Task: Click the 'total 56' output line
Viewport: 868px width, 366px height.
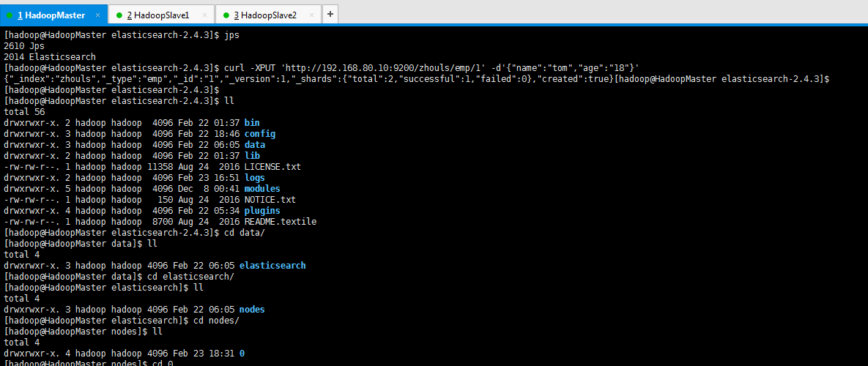Action: tap(23, 112)
